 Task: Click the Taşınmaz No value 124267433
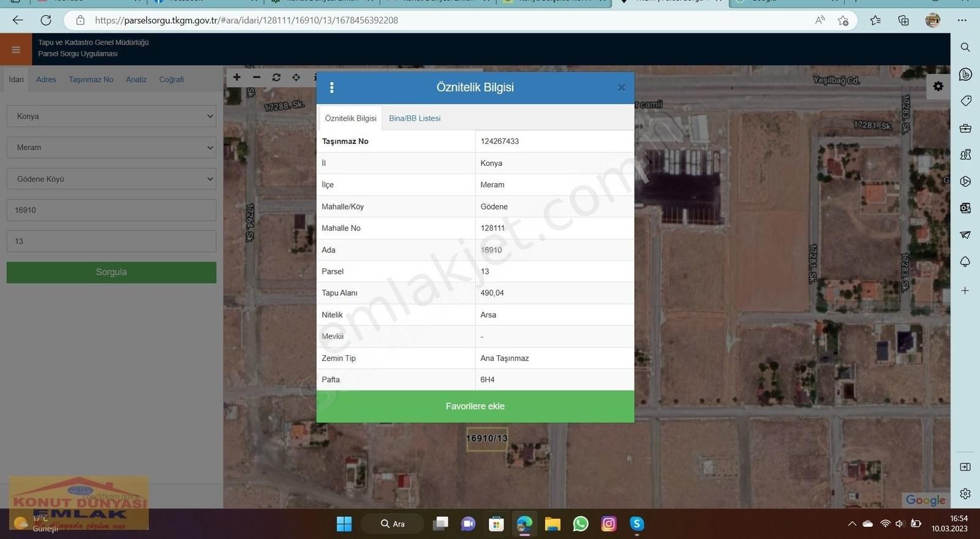pyautogui.click(x=500, y=141)
